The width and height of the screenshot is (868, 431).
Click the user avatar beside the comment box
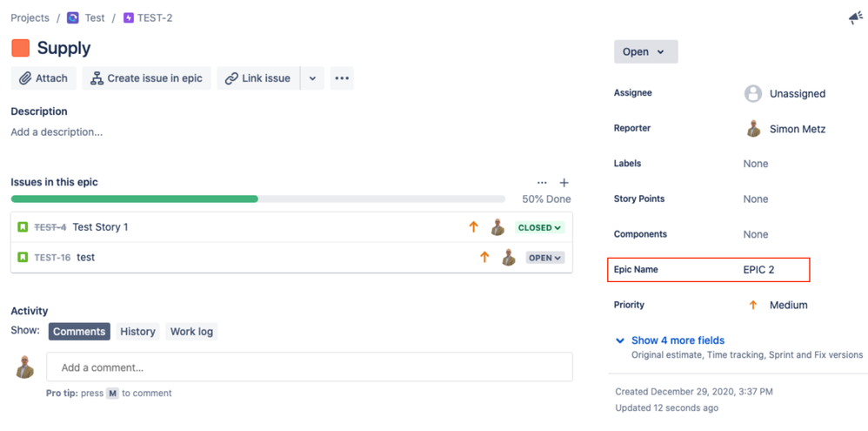click(x=25, y=367)
